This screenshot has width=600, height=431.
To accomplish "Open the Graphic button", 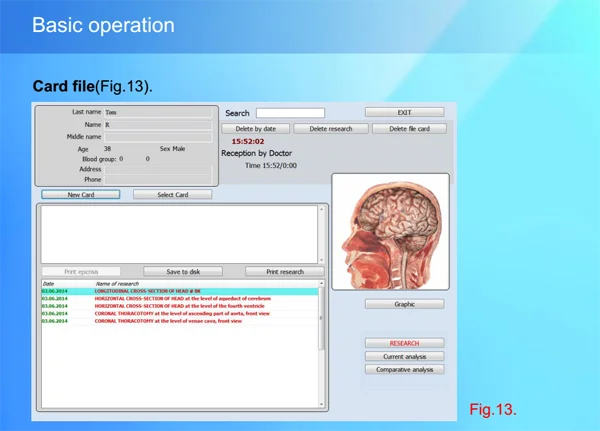I will click(404, 304).
